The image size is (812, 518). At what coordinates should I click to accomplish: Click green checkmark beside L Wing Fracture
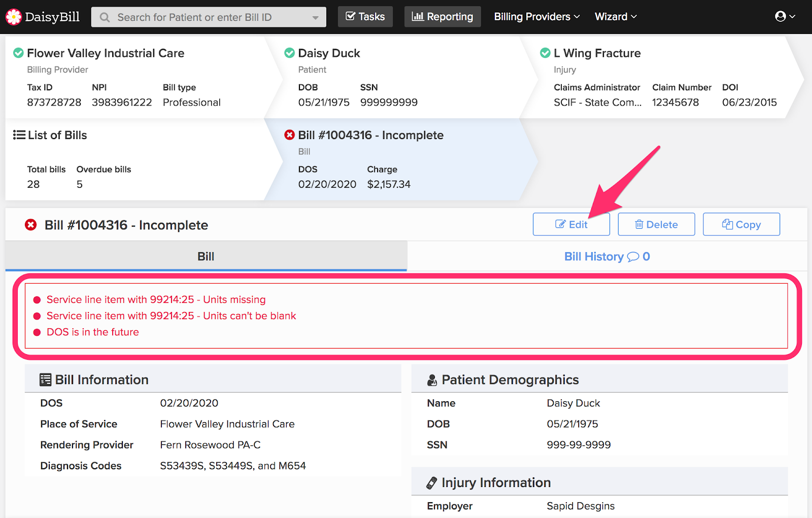coord(545,53)
